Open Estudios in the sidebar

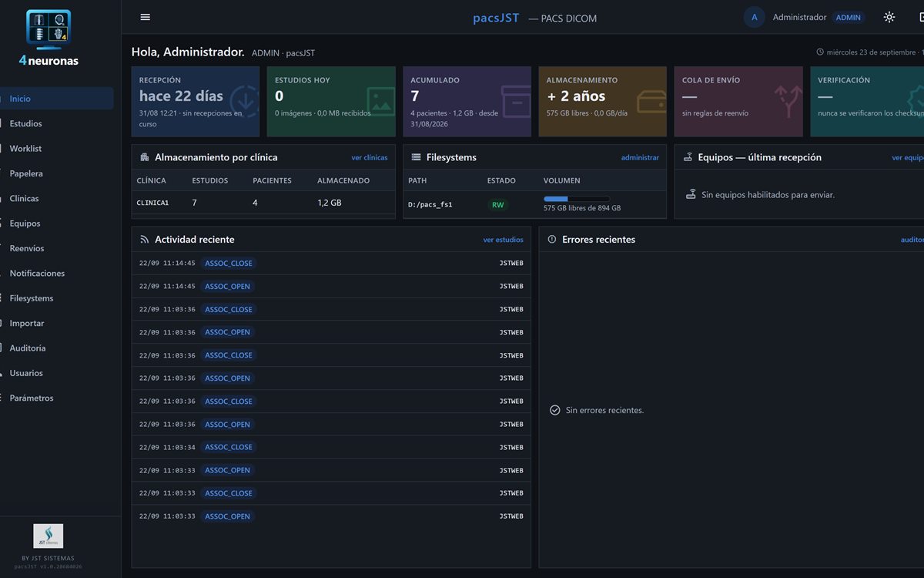(57, 123)
